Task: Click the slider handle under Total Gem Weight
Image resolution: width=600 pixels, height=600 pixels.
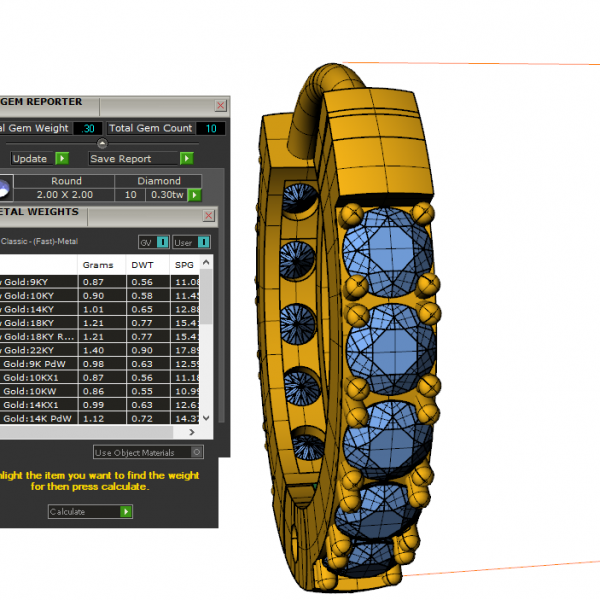Action: tap(102, 143)
